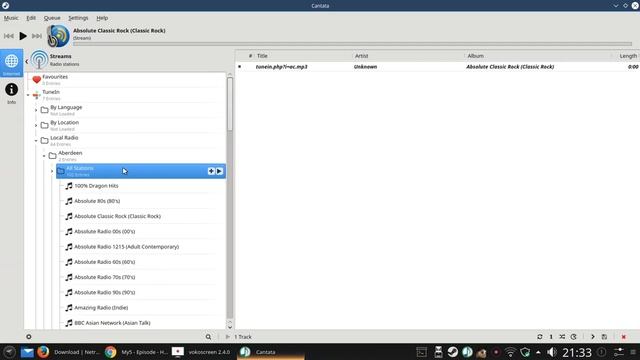
Task: Start playback with the play button
Action: (x=23, y=36)
